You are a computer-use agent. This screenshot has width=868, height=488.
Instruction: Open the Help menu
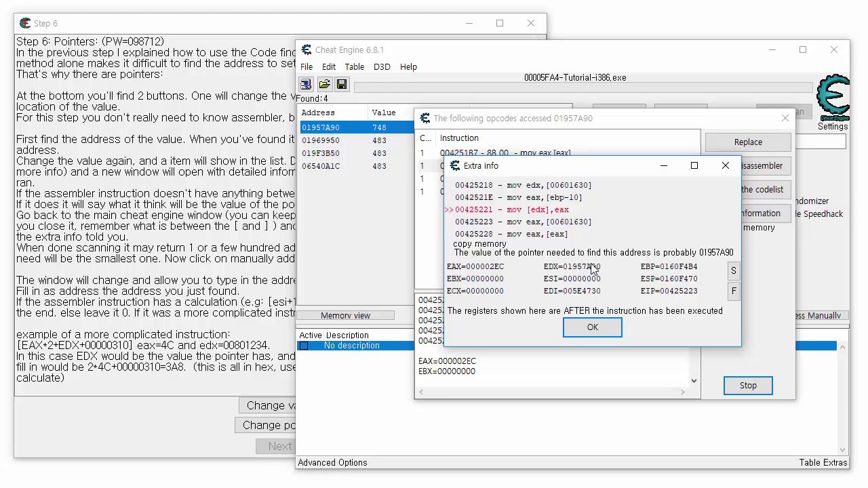(x=408, y=66)
